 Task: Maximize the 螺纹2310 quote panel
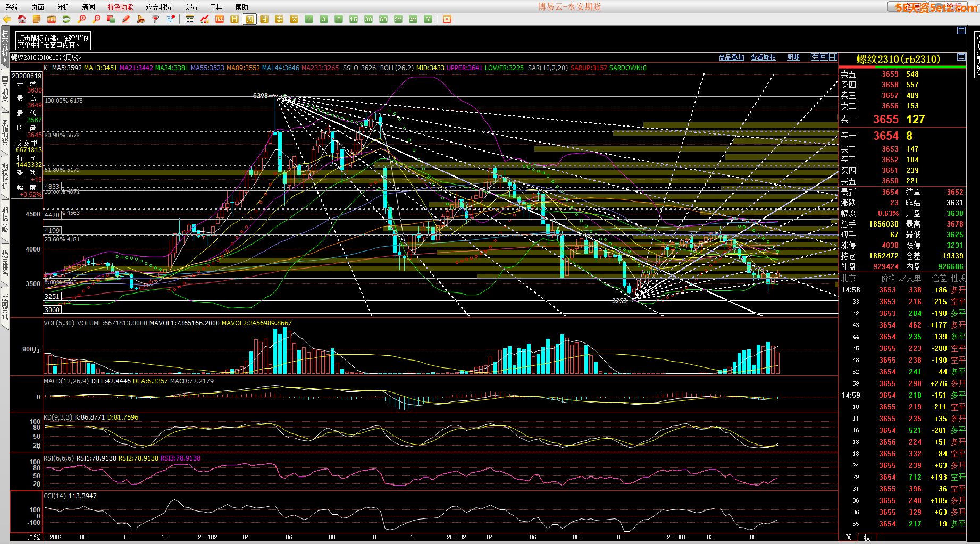click(x=961, y=57)
